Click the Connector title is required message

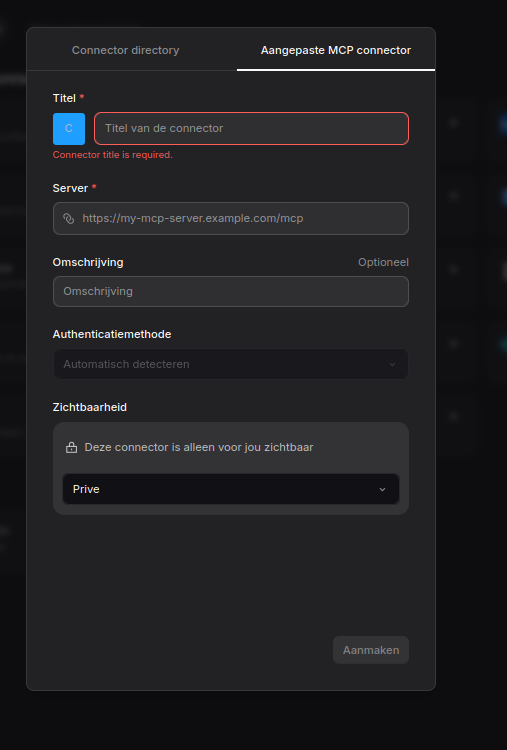[113, 155]
